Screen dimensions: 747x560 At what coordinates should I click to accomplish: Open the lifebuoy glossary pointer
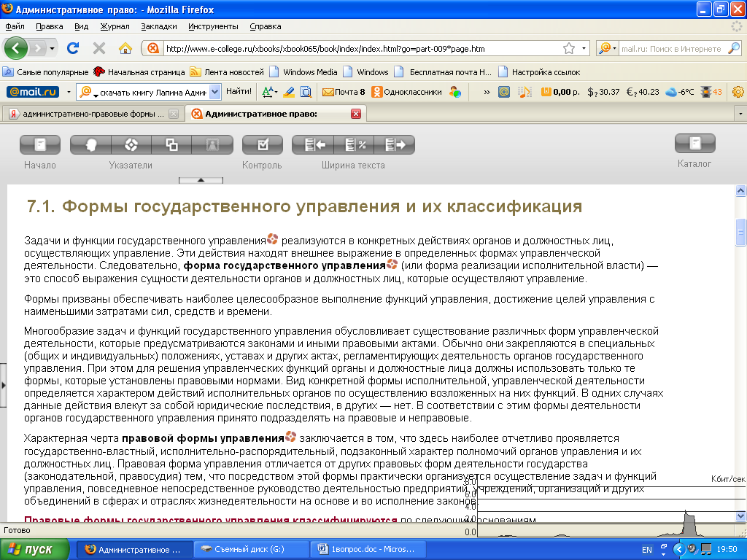tap(131, 145)
